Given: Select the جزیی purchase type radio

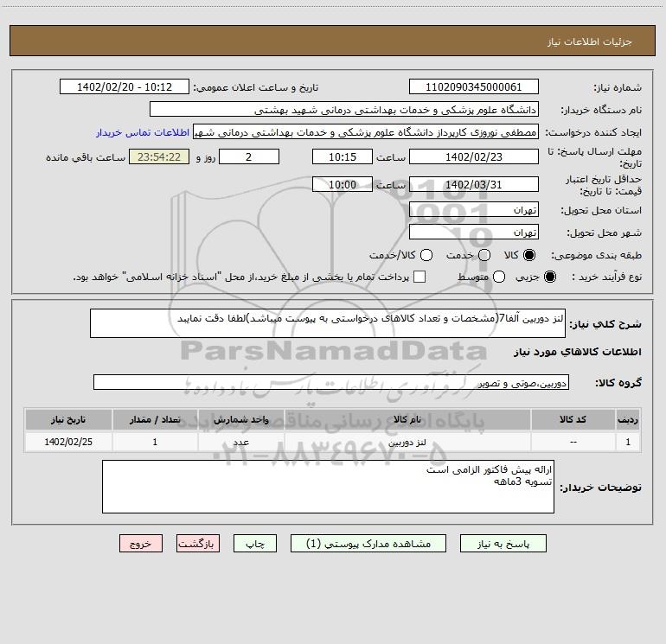Looking at the screenshot, I should click(550, 277).
